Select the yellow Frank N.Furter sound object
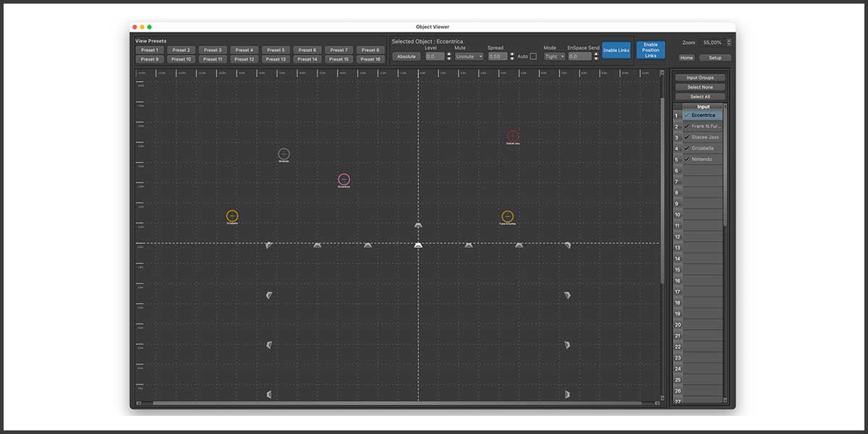 pos(508,216)
